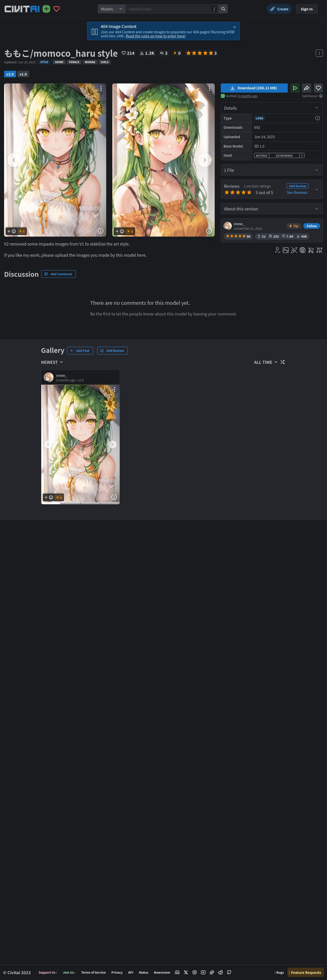Add reaction on second preview image

[120, 231]
